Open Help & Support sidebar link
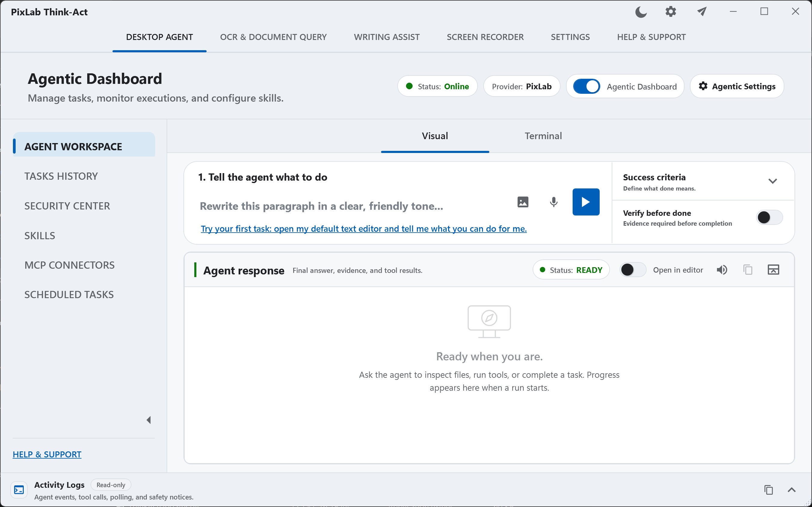This screenshot has width=812, height=507. tap(47, 454)
